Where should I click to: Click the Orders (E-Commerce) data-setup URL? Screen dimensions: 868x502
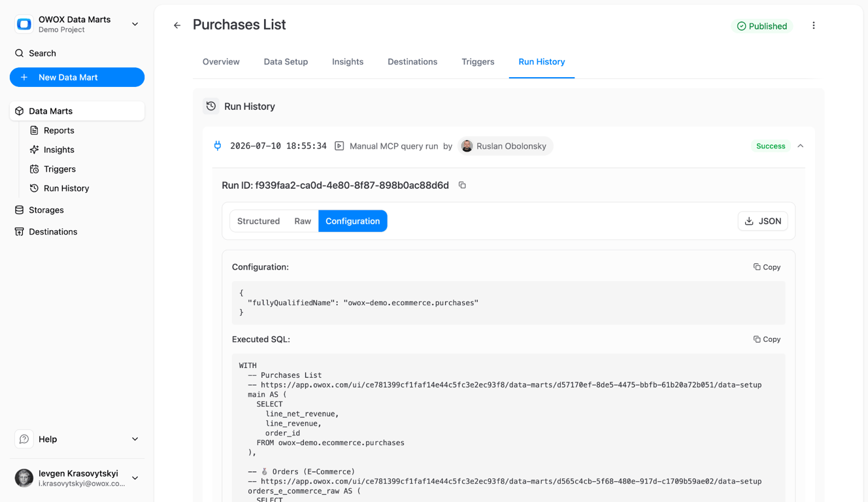pos(511,481)
